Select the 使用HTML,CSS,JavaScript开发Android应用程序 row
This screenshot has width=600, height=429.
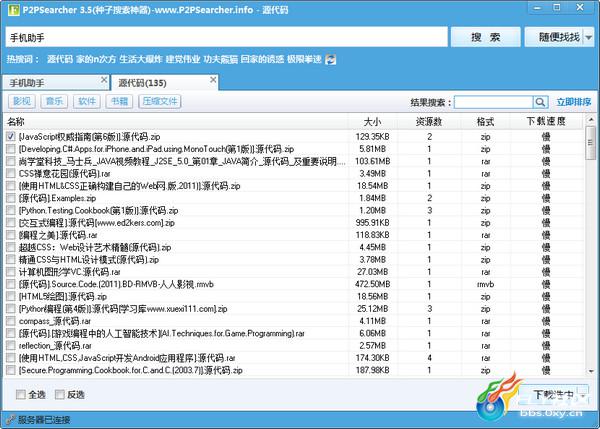pos(293,358)
